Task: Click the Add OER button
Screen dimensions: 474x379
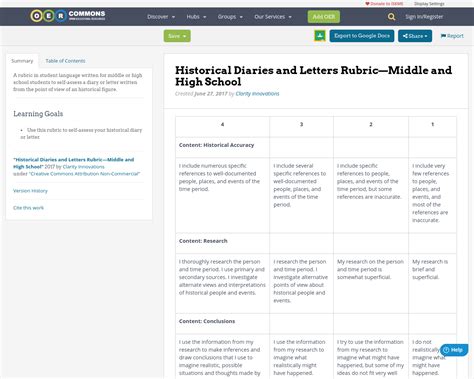Action: click(x=324, y=17)
